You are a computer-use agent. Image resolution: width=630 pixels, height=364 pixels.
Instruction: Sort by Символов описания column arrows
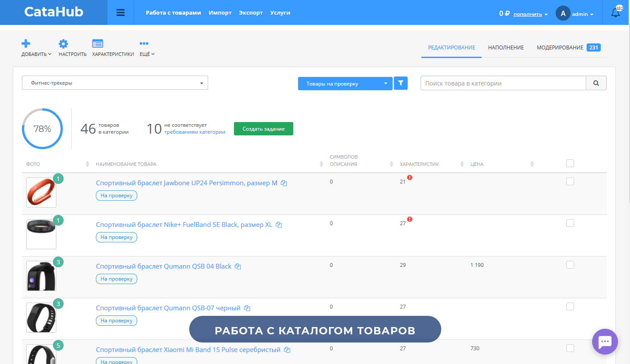click(391, 164)
